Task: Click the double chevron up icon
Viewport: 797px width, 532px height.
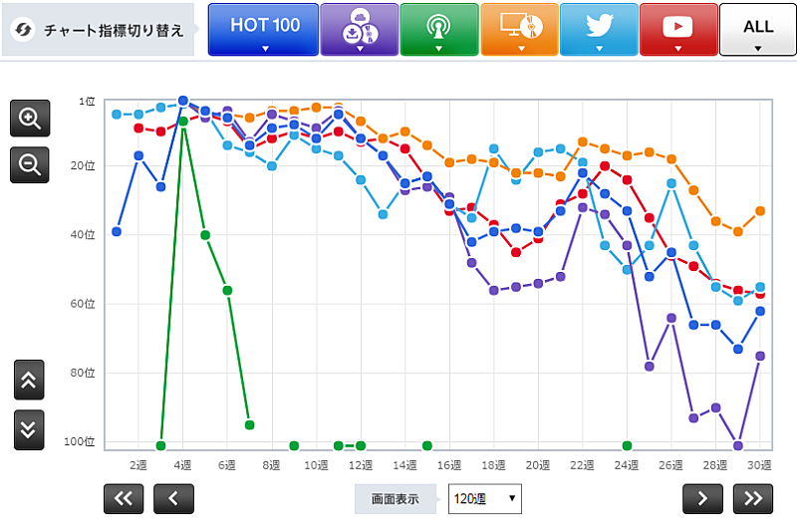Action: click(29, 380)
